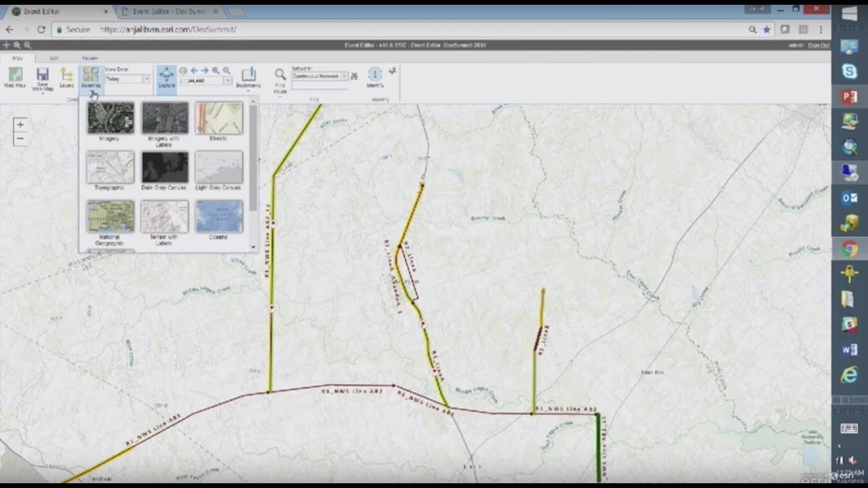
Task: Click the binoculars search icon
Action: (x=354, y=76)
